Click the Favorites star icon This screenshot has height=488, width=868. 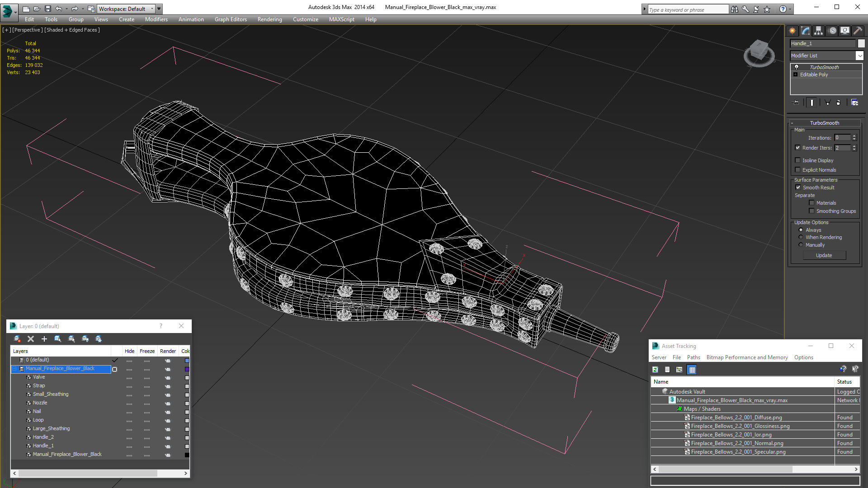tap(767, 9)
